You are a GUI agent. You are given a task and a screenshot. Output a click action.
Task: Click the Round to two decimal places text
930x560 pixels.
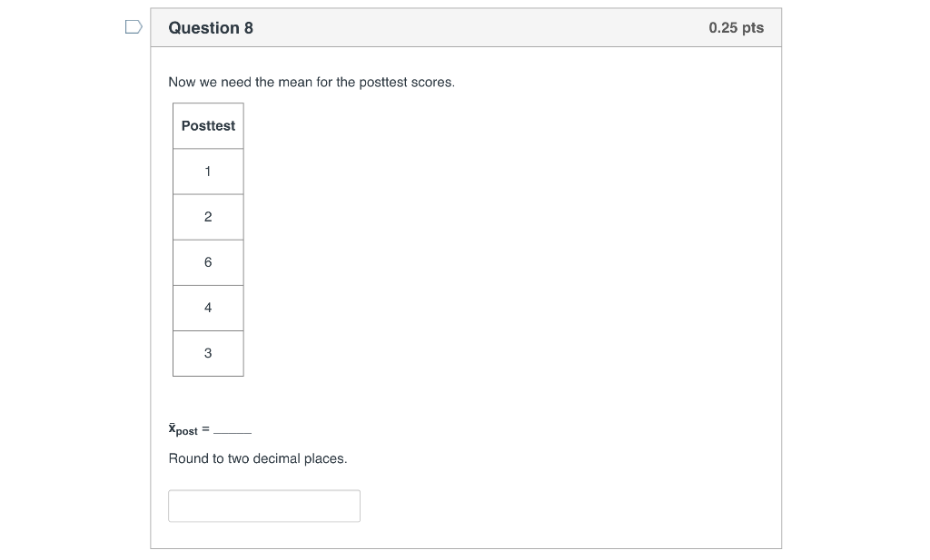coord(257,458)
